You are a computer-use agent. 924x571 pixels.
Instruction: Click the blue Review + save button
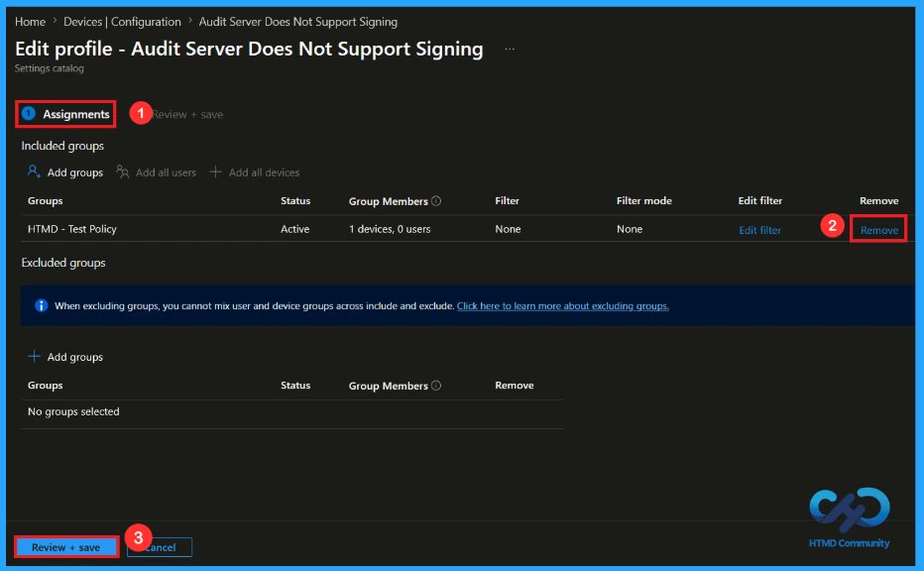tap(66, 547)
